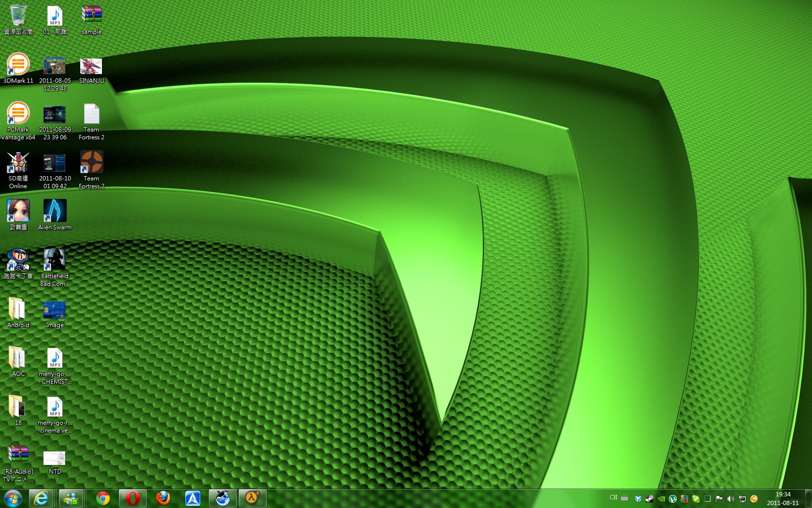Select the PCMark Vantage x64 shortcut
The height and width of the screenshot is (508, 812).
tap(18, 121)
